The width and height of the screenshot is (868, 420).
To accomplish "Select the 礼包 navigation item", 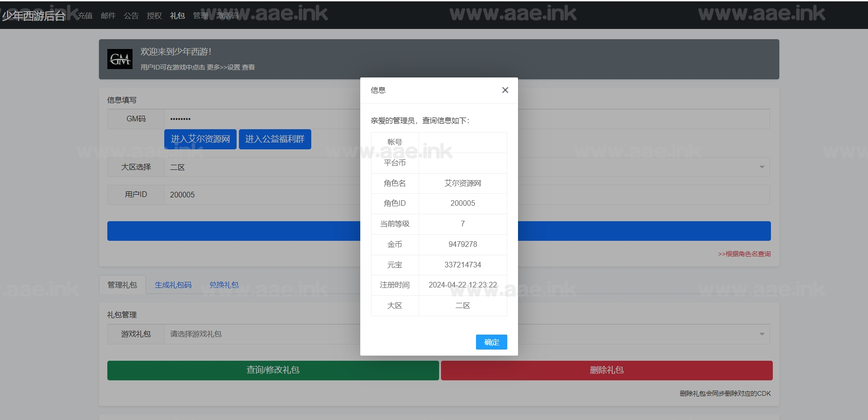I will 177,15.
